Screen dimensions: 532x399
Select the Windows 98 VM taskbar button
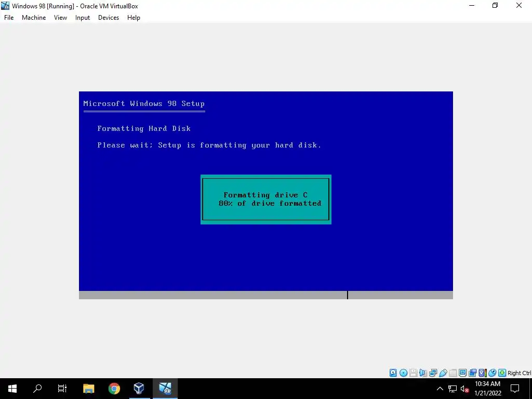pos(165,389)
